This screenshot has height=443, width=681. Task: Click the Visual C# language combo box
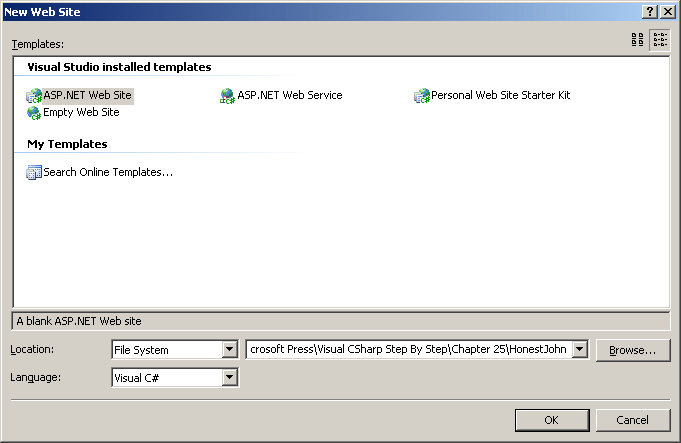pyautogui.click(x=175, y=377)
